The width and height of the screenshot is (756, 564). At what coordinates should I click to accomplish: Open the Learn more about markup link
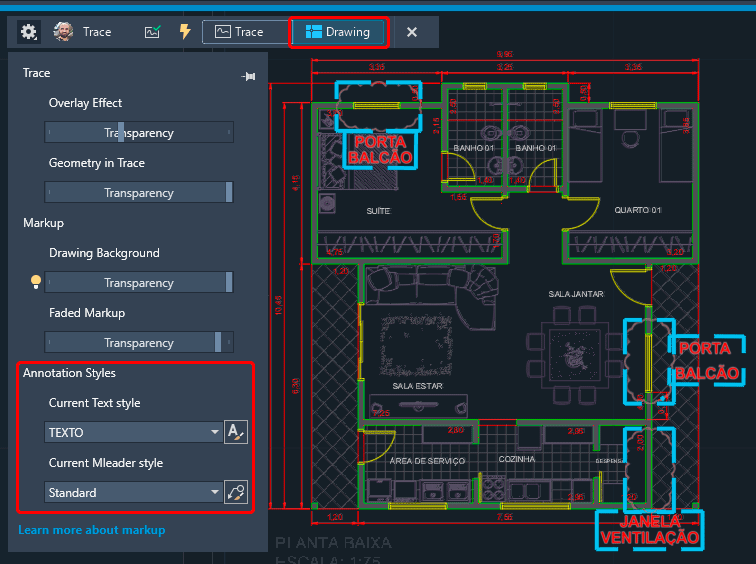pyautogui.click(x=92, y=530)
